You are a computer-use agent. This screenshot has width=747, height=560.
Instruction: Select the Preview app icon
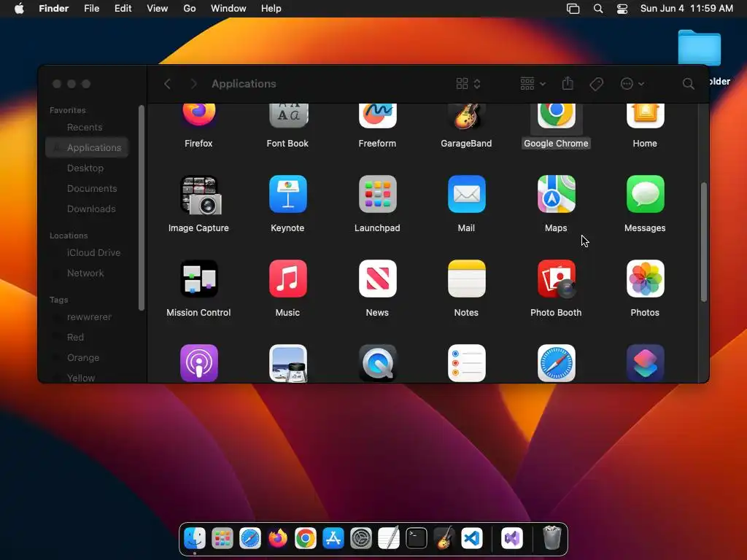pyautogui.click(x=287, y=363)
